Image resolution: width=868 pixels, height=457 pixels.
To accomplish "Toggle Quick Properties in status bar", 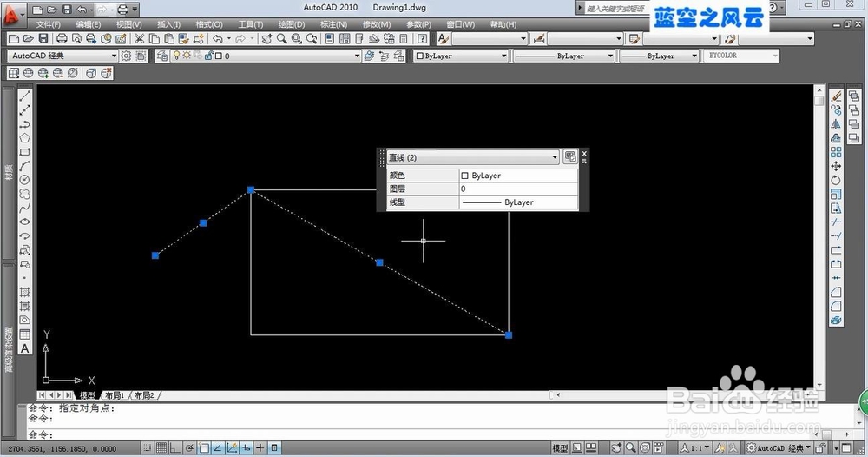I will pyautogui.click(x=274, y=447).
